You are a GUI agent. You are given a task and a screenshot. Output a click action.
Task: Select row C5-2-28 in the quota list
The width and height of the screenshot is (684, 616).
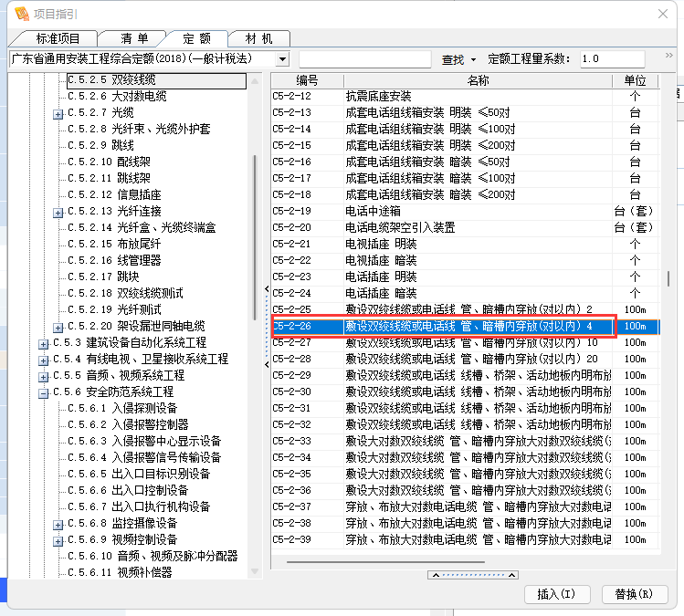(465, 360)
